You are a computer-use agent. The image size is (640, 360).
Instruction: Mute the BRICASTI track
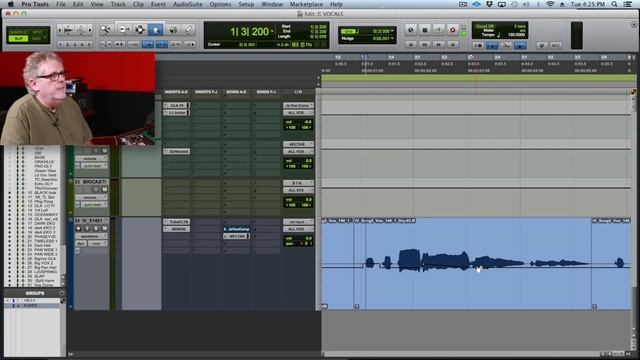tap(104, 190)
